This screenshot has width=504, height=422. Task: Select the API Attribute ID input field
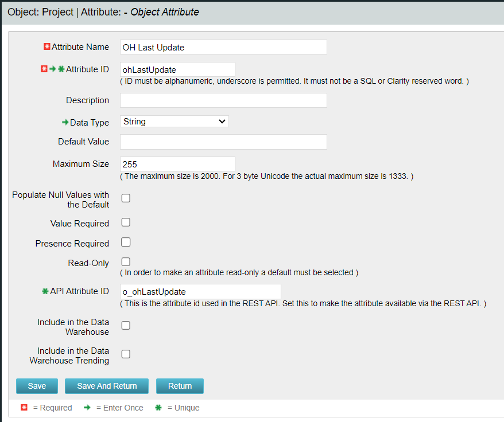click(200, 291)
